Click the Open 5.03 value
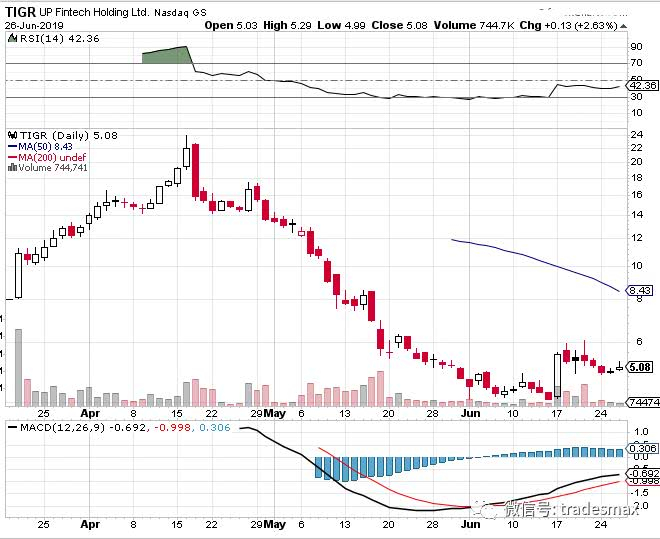Viewport: 660px width, 539px height. click(231, 25)
